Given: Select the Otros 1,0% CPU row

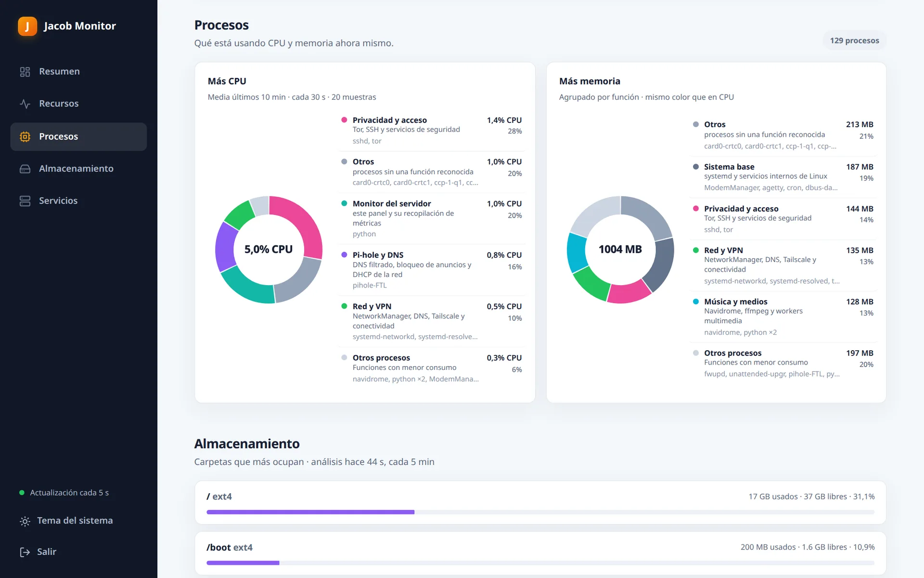Looking at the screenshot, I should 432,172.
